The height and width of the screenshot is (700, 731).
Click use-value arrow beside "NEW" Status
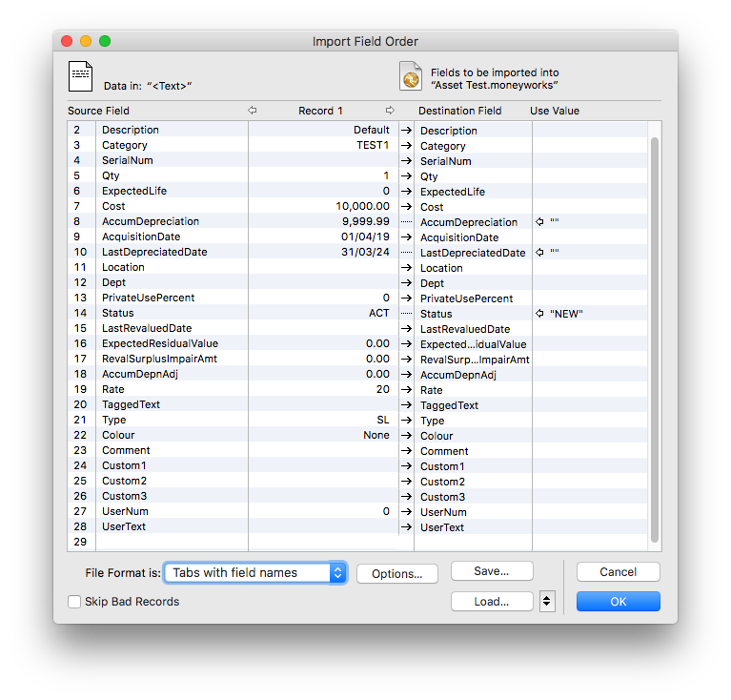pos(539,314)
